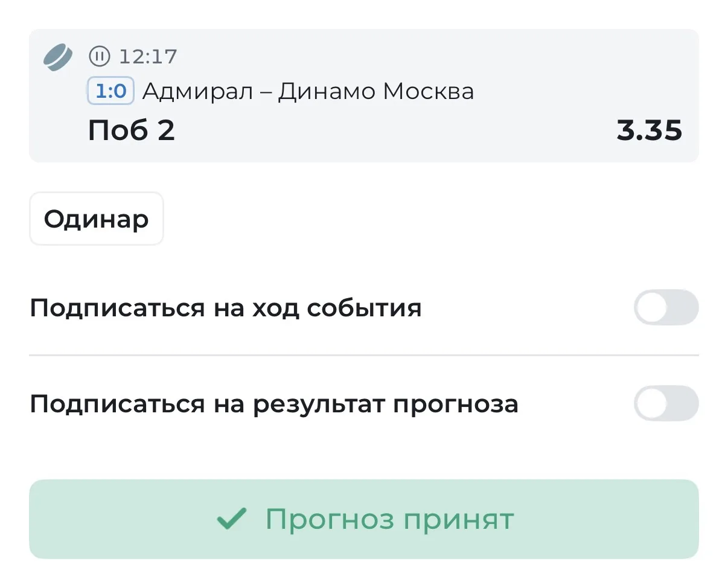Click the Прогноз принят confirmation button
This screenshot has height=588, width=728.
click(x=364, y=519)
